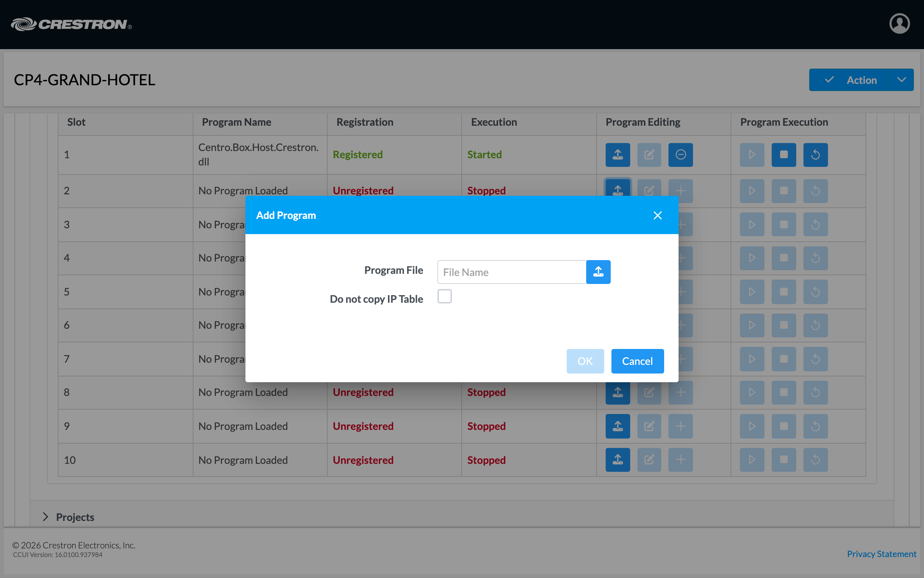This screenshot has width=924, height=578.
Task: Upload program to slot 8
Action: pos(618,394)
